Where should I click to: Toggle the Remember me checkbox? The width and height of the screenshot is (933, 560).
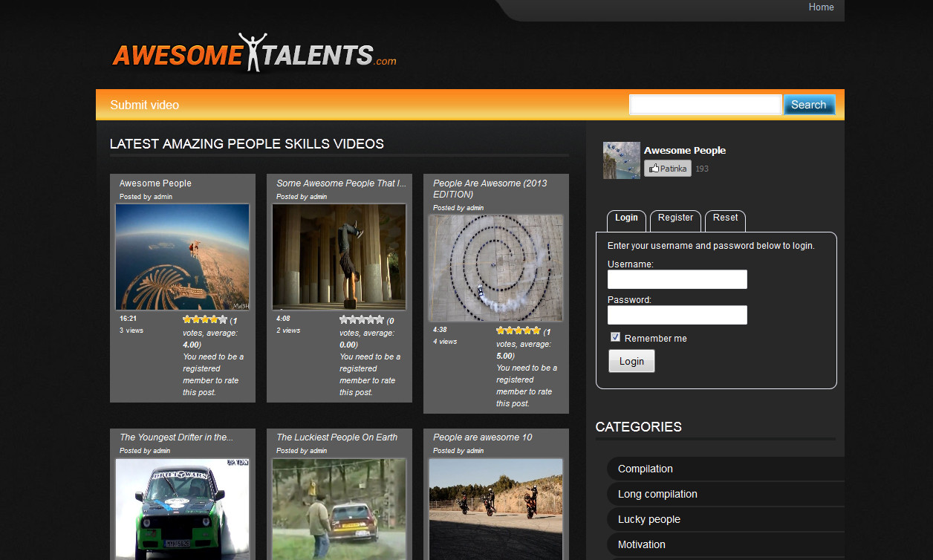click(615, 337)
